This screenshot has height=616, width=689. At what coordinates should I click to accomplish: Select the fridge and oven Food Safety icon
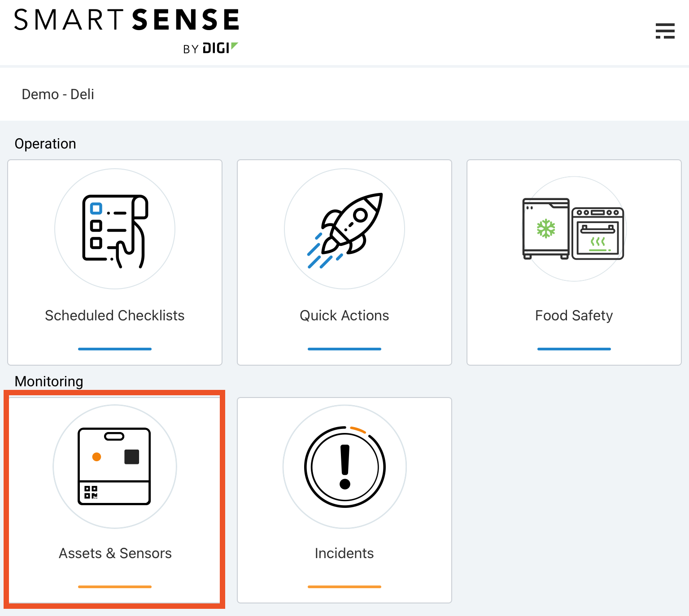point(573,229)
